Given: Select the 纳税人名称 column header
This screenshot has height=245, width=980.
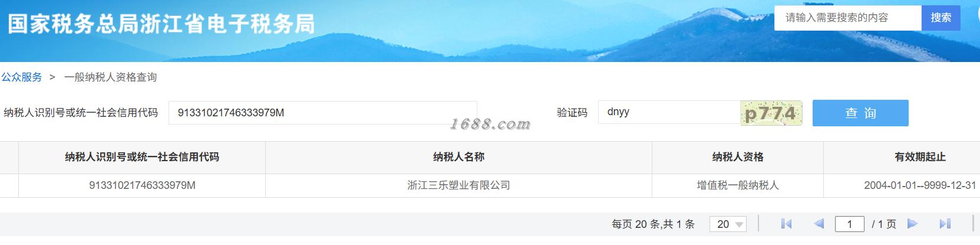Looking at the screenshot, I should coord(458,157).
